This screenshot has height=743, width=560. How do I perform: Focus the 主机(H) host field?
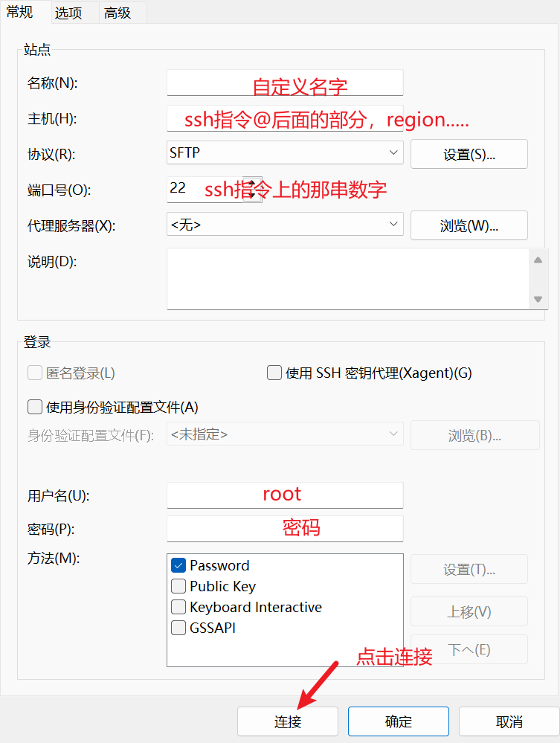285,118
